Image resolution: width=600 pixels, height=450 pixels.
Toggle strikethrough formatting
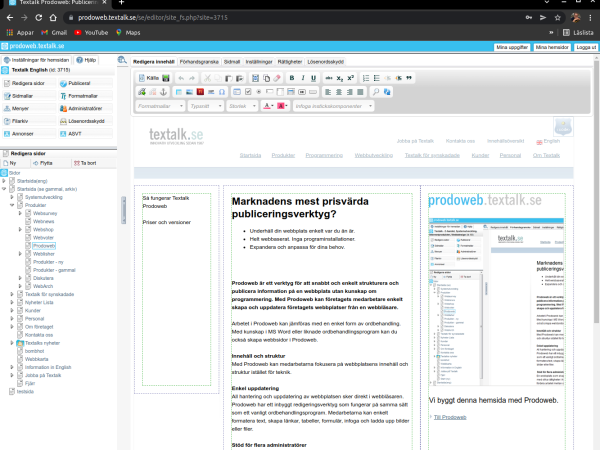[x=329, y=78]
